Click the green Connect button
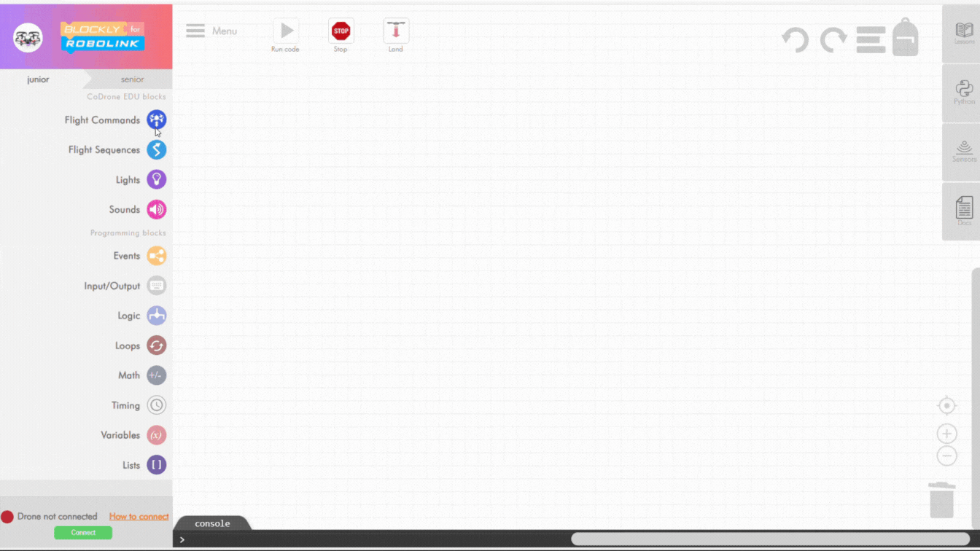The height and width of the screenshot is (551, 980). click(83, 533)
